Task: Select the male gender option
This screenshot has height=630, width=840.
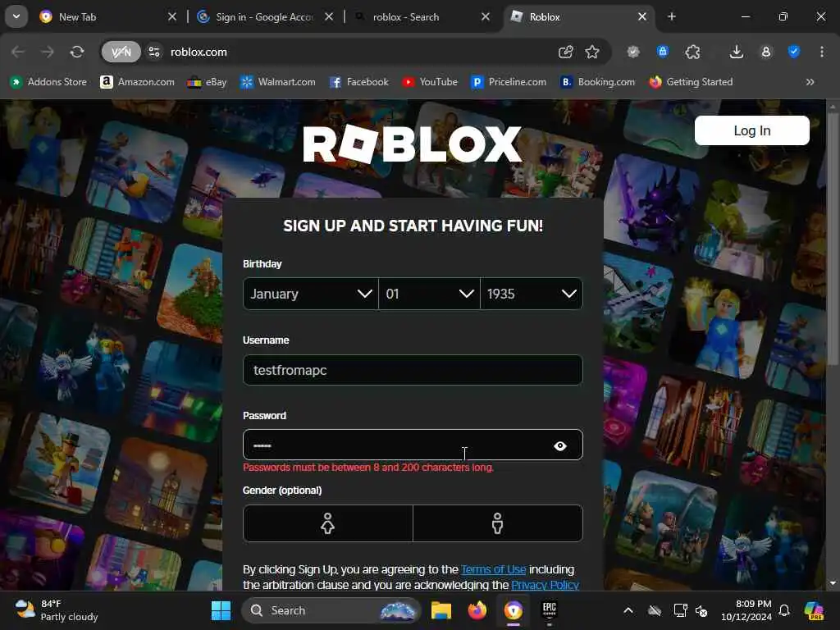Action: pos(498,523)
